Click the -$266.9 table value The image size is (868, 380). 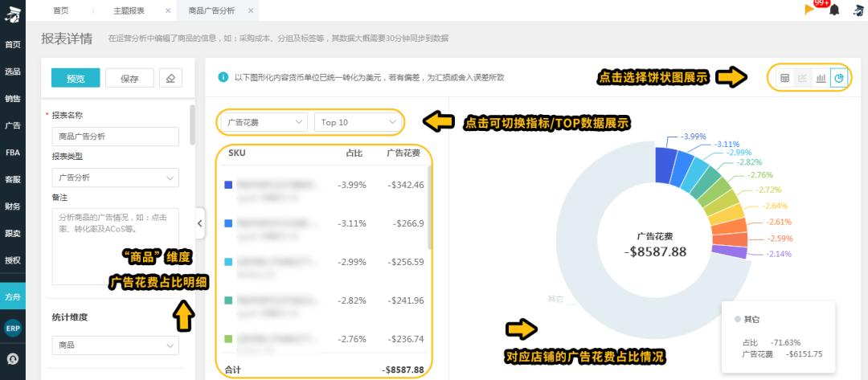pyautogui.click(x=408, y=223)
